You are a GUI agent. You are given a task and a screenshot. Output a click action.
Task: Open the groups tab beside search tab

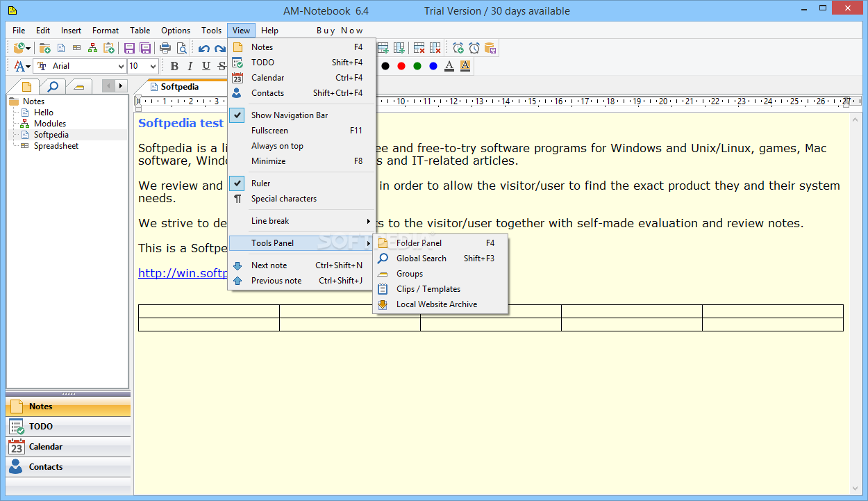[79, 86]
